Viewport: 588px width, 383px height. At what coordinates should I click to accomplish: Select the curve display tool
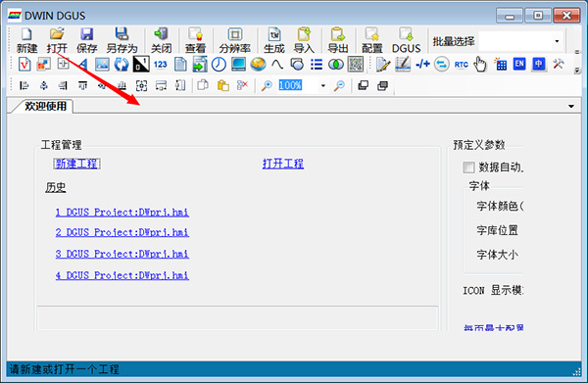click(x=277, y=65)
